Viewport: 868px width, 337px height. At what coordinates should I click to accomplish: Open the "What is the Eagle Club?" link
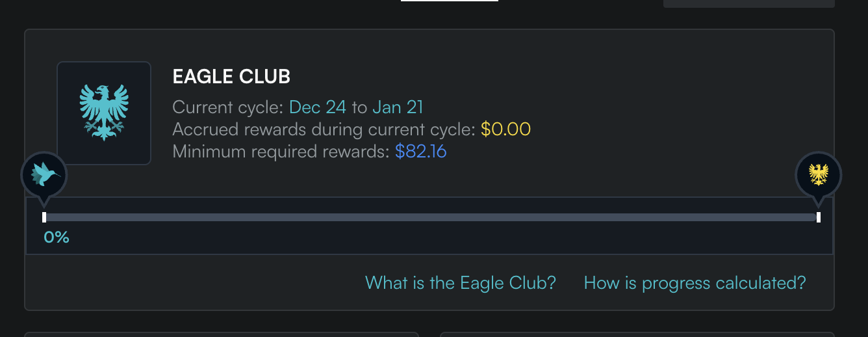(460, 283)
